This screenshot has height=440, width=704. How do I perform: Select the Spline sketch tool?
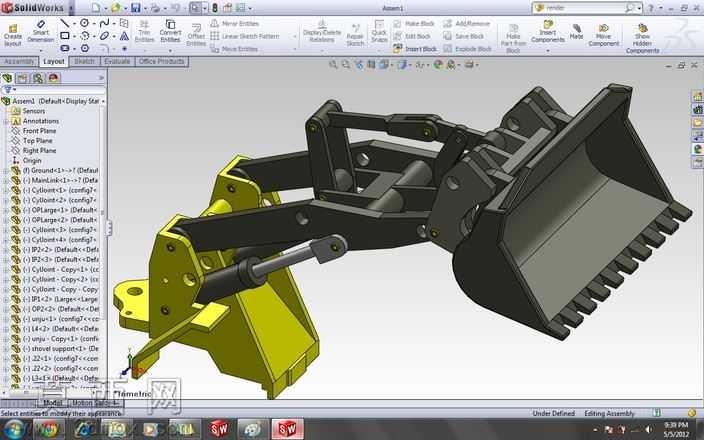104,23
